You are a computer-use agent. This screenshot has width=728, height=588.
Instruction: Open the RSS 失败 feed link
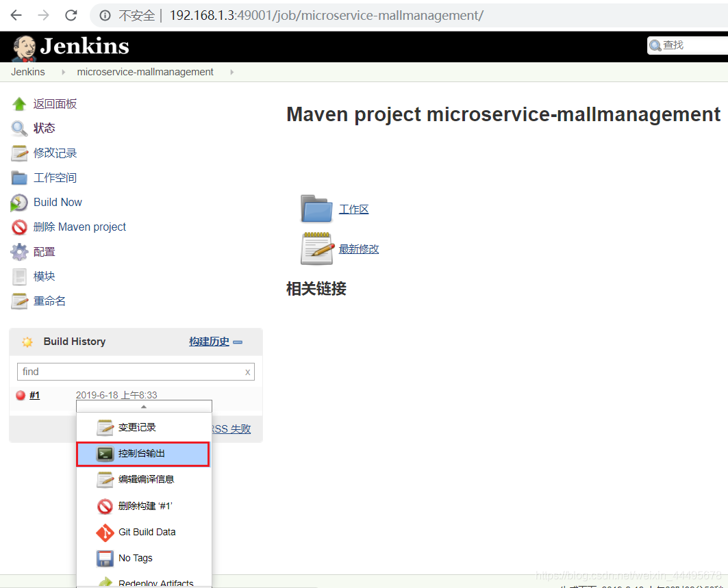[231, 429]
